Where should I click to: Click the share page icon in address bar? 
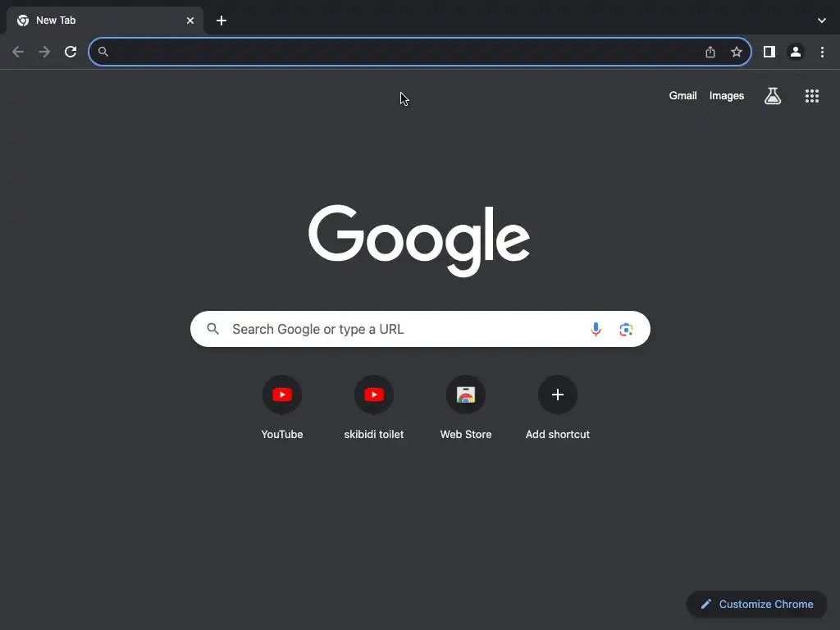click(710, 52)
